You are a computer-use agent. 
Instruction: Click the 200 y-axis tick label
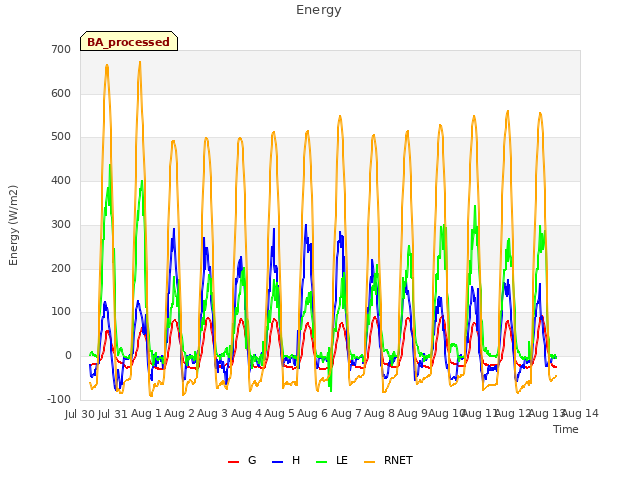(61, 268)
